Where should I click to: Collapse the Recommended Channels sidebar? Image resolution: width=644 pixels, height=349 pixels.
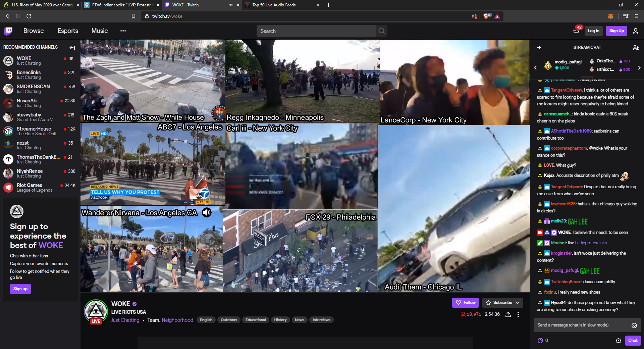pos(72,47)
